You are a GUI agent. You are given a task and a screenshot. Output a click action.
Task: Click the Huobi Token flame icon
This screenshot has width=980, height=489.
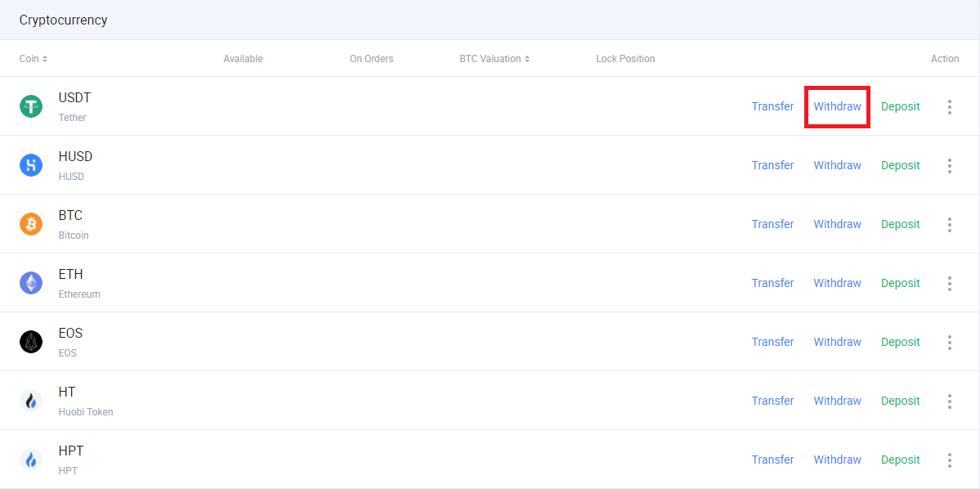tap(31, 400)
